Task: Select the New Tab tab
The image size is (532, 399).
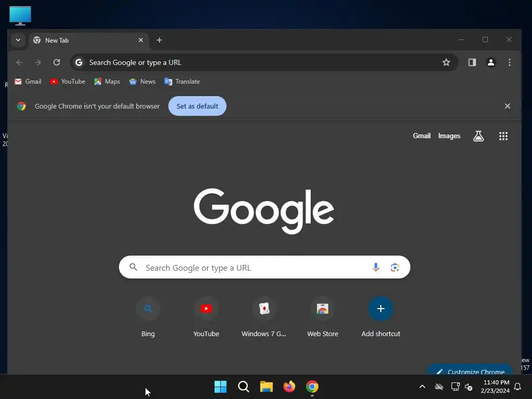Action: coord(88,41)
